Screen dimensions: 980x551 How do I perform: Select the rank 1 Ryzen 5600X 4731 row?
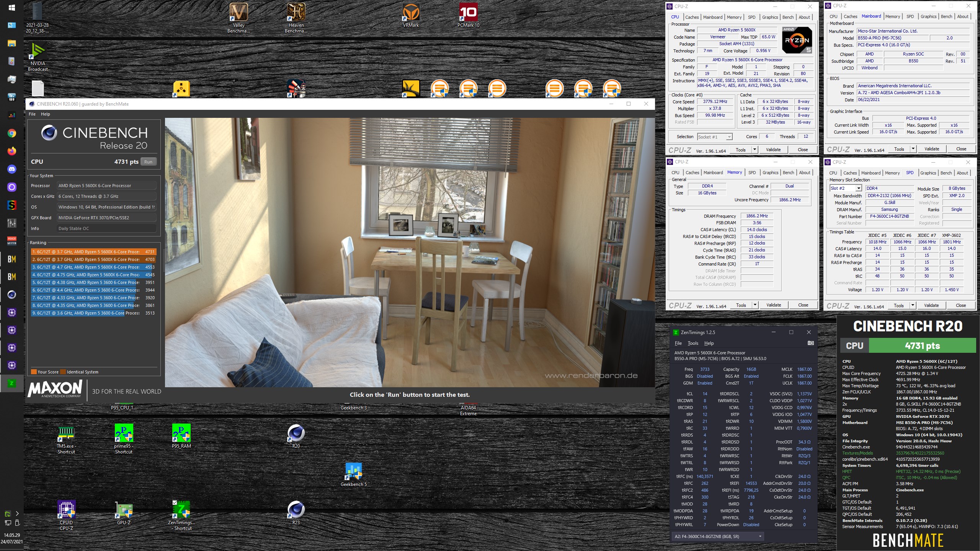pyautogui.click(x=94, y=252)
